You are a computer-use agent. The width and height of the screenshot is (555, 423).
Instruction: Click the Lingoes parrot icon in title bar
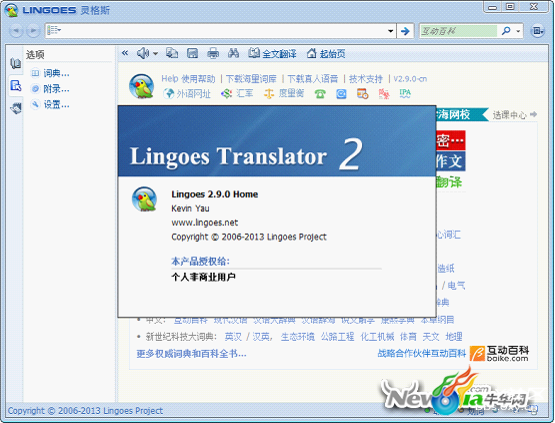[12, 10]
